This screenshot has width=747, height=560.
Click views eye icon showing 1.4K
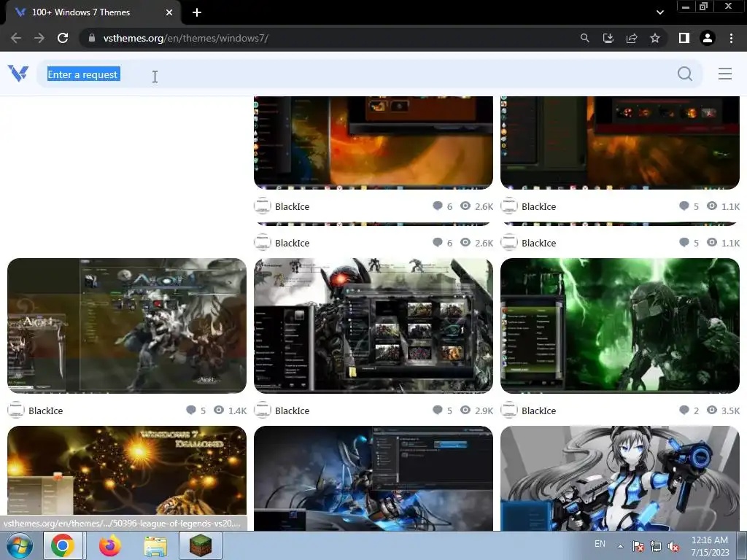(219, 410)
